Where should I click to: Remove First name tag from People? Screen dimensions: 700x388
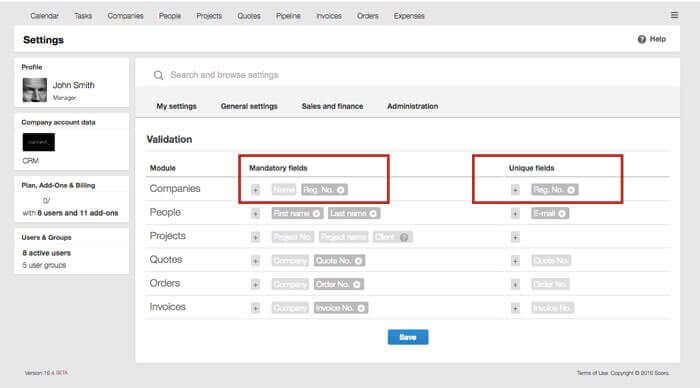coord(317,213)
